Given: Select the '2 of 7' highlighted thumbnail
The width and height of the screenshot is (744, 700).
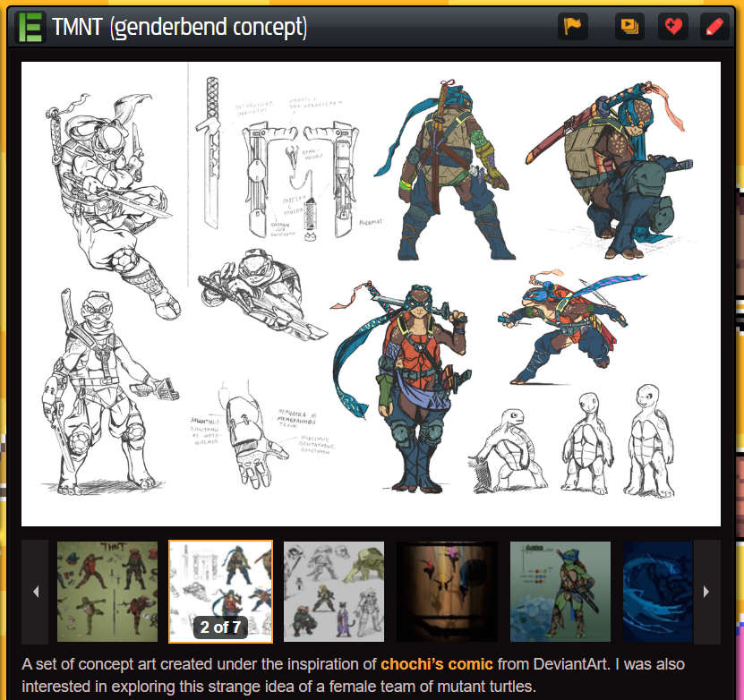Looking at the screenshot, I should point(220,592).
